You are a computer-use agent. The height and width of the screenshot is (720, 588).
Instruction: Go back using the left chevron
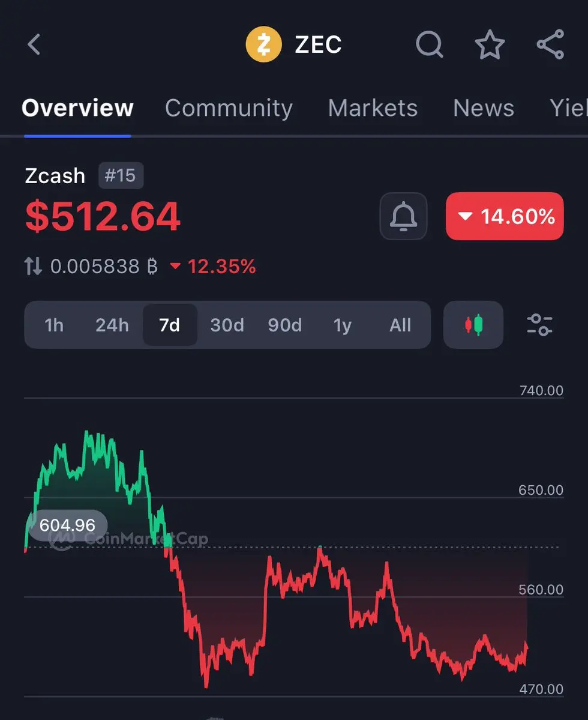tap(34, 44)
